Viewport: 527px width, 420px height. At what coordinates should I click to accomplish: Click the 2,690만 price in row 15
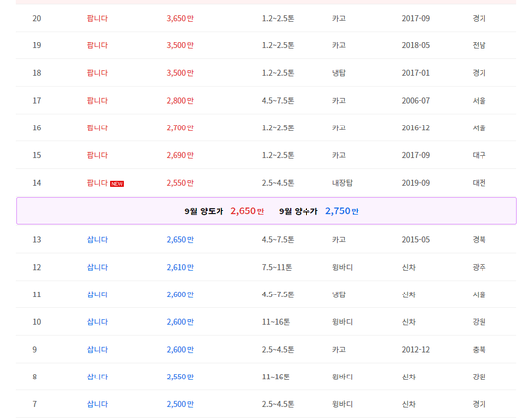click(180, 155)
